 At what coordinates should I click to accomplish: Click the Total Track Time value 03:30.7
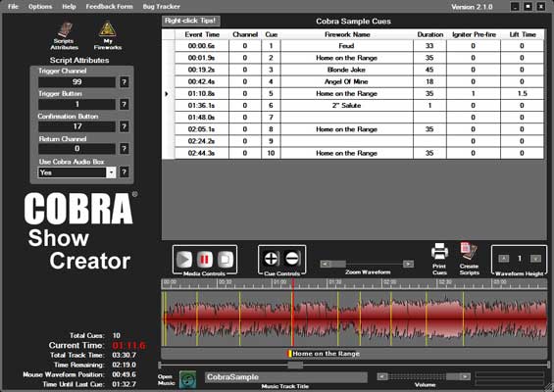[x=124, y=355]
